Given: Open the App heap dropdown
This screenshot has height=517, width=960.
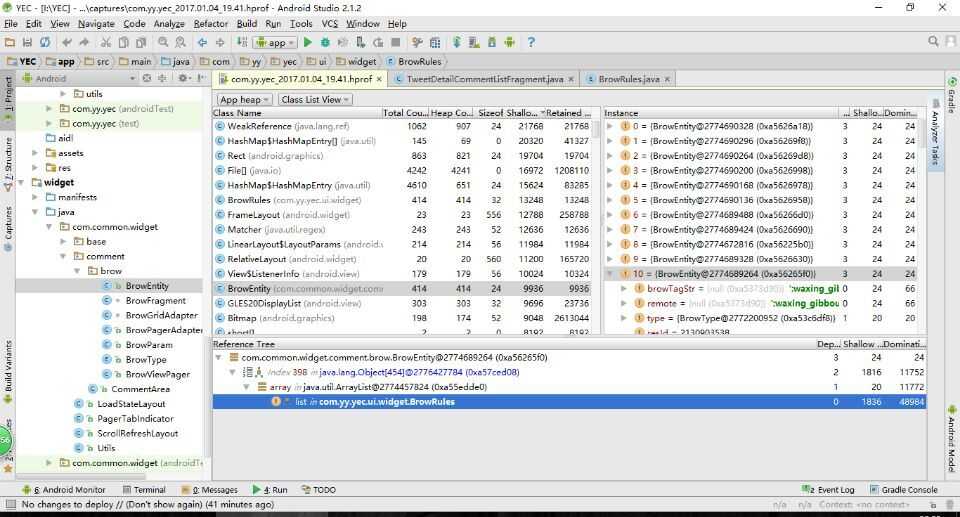Looking at the screenshot, I should click(x=244, y=99).
